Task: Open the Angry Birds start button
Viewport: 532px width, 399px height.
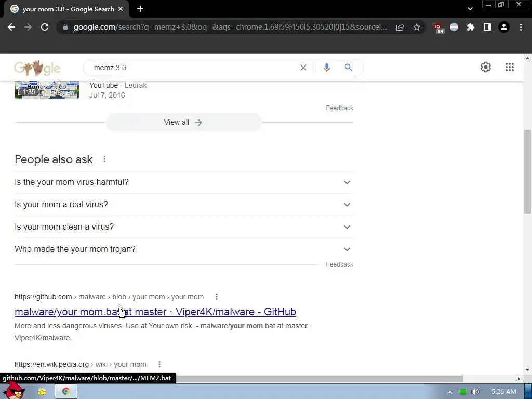Action: tap(14, 391)
